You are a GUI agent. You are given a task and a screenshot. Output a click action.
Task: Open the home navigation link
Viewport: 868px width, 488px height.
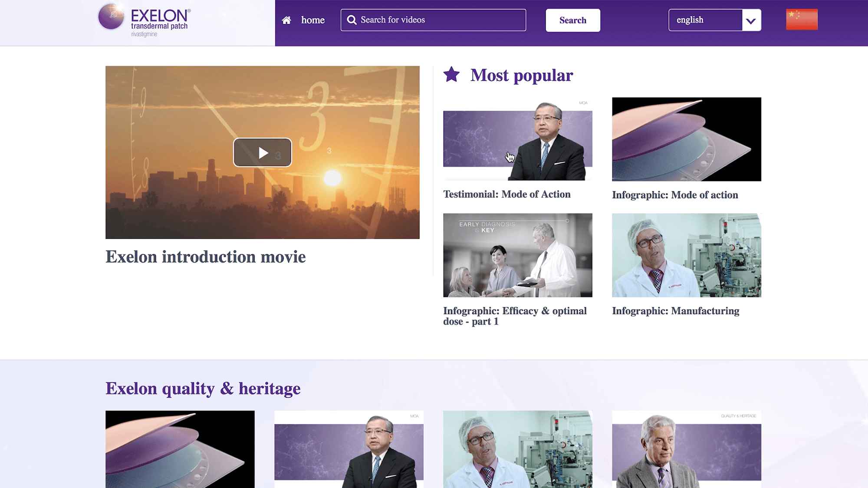(x=313, y=20)
